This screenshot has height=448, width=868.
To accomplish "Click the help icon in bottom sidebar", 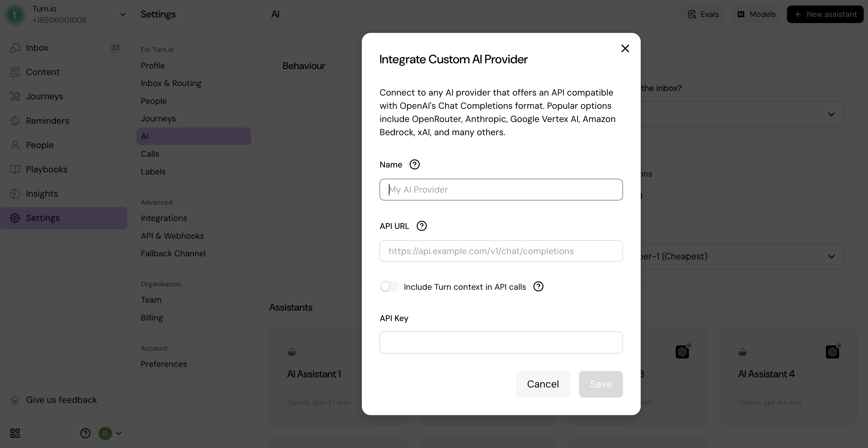I will pyautogui.click(x=85, y=433).
